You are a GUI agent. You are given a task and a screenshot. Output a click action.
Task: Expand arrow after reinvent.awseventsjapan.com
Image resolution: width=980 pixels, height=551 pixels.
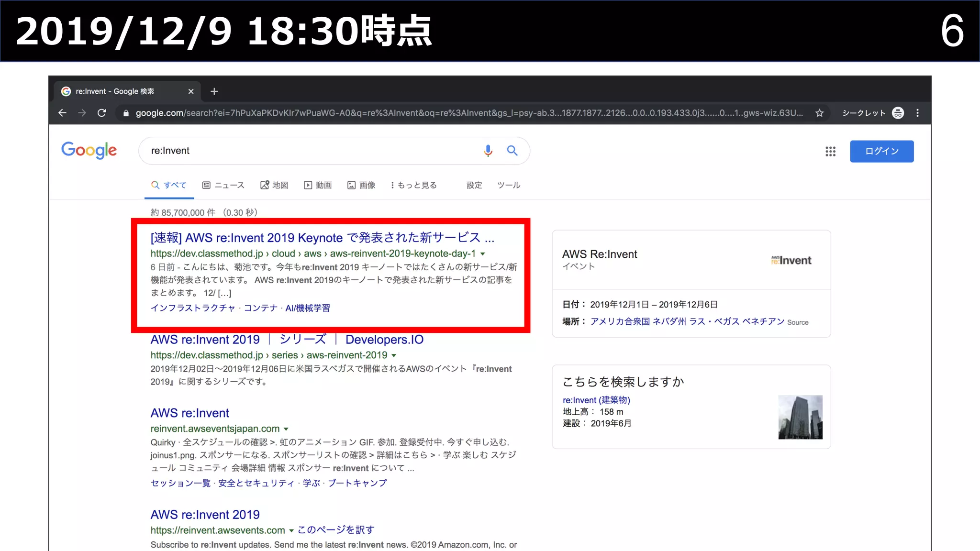point(286,429)
